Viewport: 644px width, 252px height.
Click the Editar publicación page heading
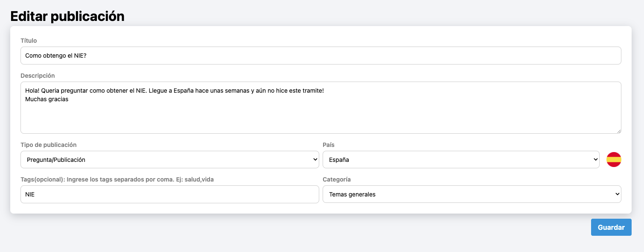[67, 16]
